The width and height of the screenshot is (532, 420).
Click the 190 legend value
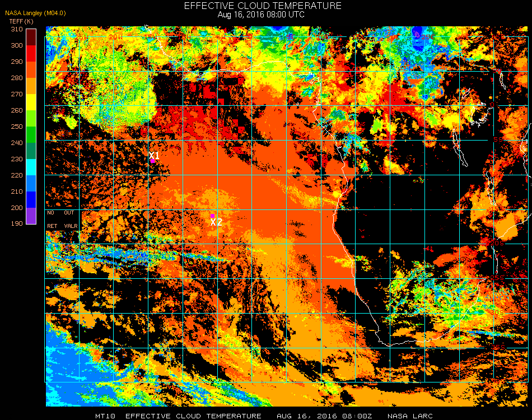point(17,223)
